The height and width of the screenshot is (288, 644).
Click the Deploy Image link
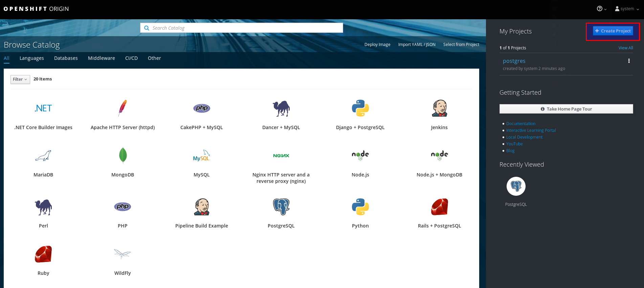[377, 45]
